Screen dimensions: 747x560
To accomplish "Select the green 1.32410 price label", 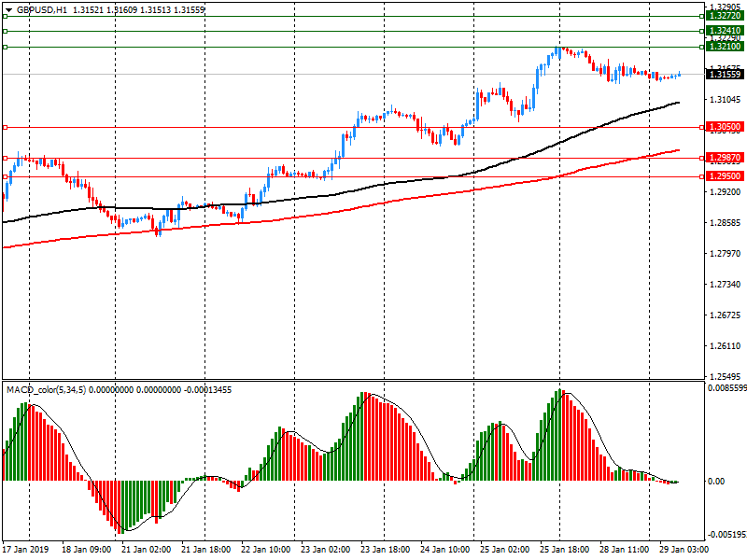I will coord(725,31).
